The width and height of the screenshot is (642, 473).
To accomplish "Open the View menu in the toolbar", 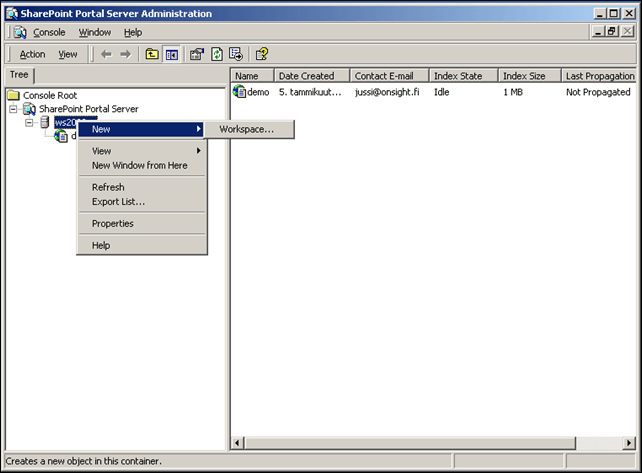I will coord(68,54).
